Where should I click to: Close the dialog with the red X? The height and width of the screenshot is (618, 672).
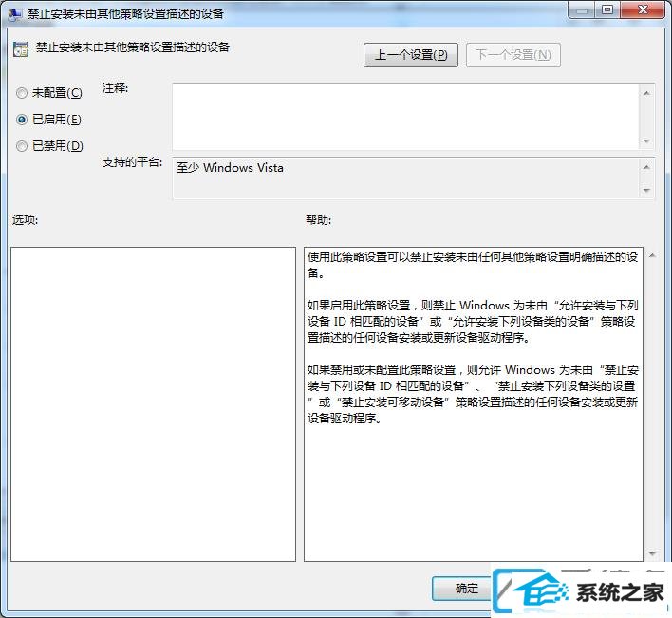tap(642, 9)
